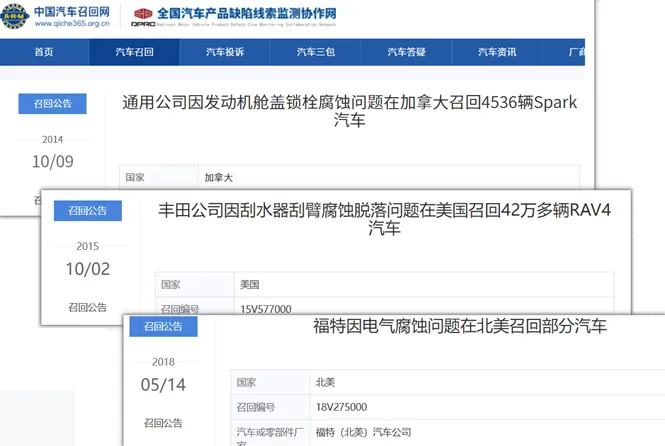The width and height of the screenshot is (665, 446).
Task: Click the 召回公告 button beside GM Spark recall
Action: 52,104
